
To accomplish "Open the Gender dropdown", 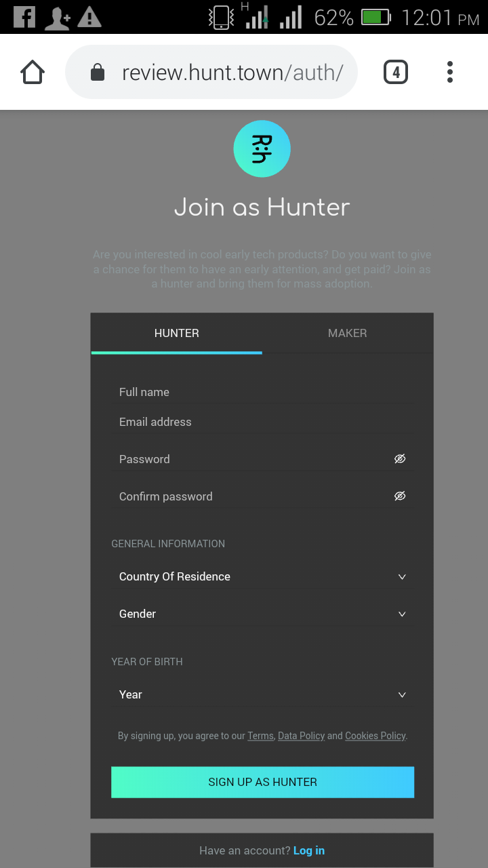I will [262, 614].
